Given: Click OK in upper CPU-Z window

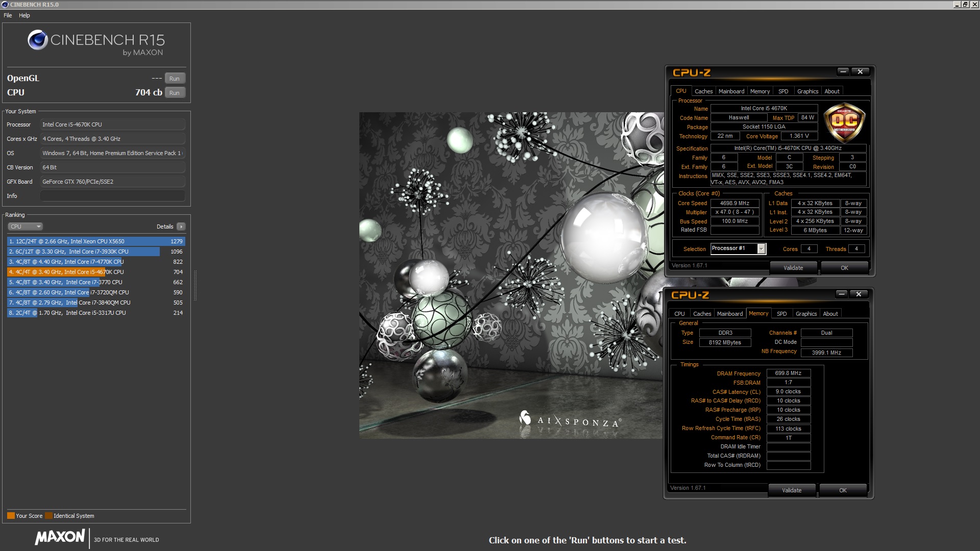Looking at the screenshot, I should click(x=844, y=268).
